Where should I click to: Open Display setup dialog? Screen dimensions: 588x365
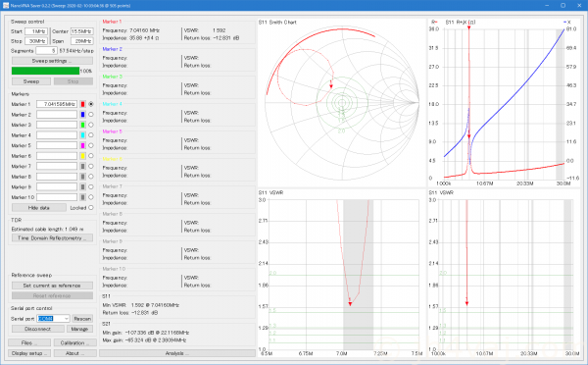29,353
